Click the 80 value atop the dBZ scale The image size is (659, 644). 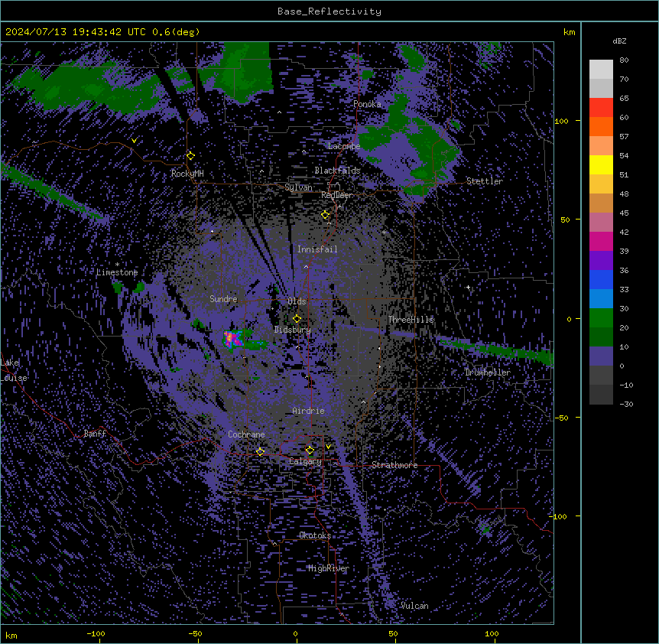click(x=624, y=60)
